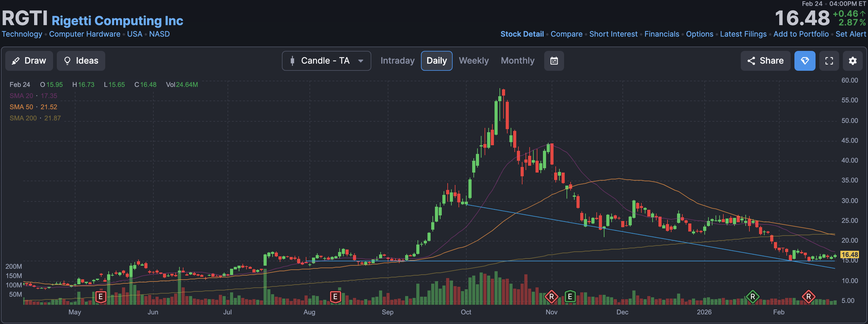This screenshot has width=868, height=324.
Task: Click the SMA 20 indicator label
Action: pos(21,96)
